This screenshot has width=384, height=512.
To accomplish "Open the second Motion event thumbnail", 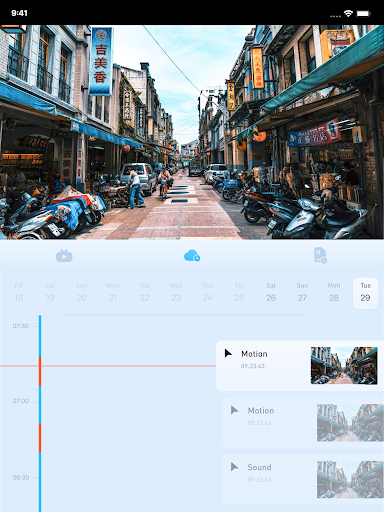I will coord(350,423).
